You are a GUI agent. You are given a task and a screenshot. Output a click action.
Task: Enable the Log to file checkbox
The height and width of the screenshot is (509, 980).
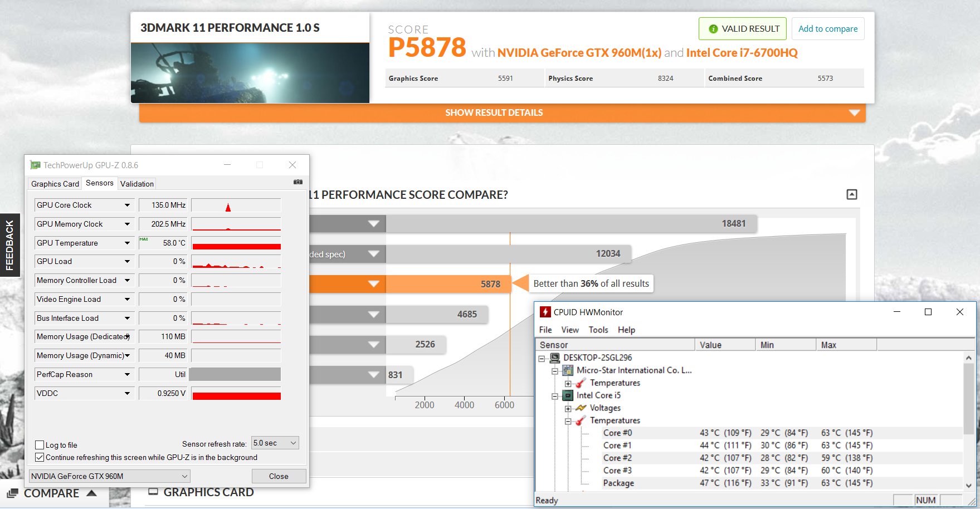[x=40, y=445]
